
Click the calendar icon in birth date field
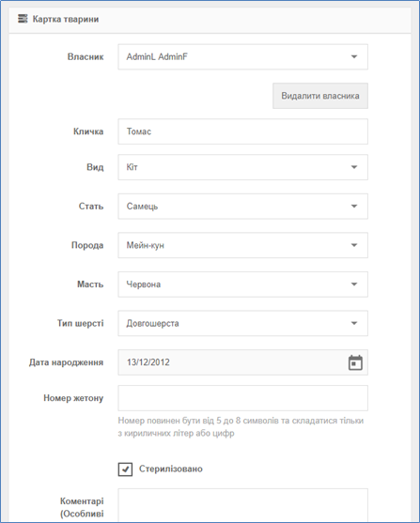pyautogui.click(x=355, y=362)
